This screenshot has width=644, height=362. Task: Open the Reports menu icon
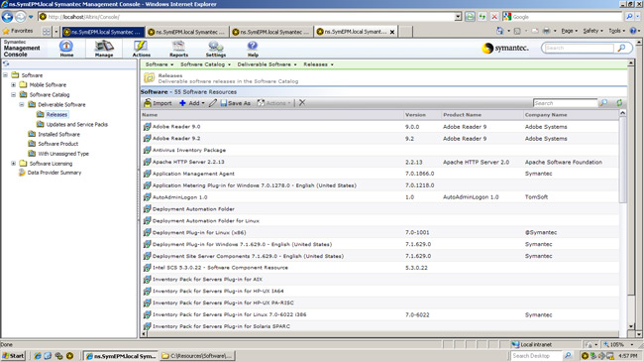click(178, 46)
